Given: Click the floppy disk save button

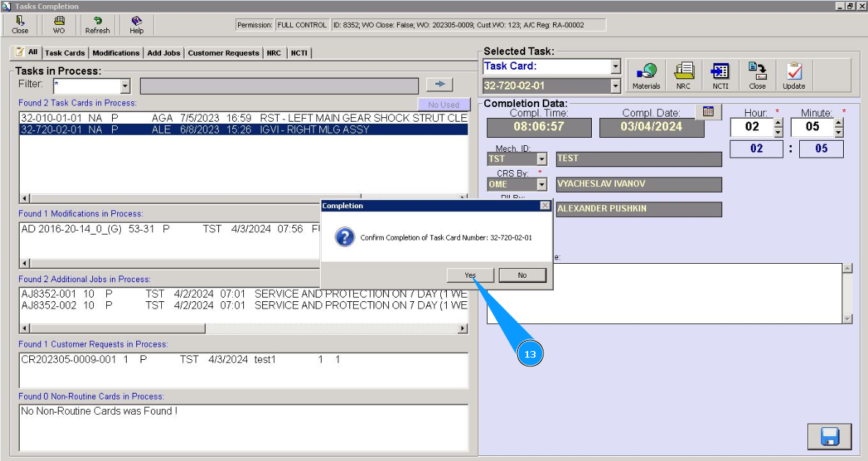Looking at the screenshot, I should tap(829, 437).
